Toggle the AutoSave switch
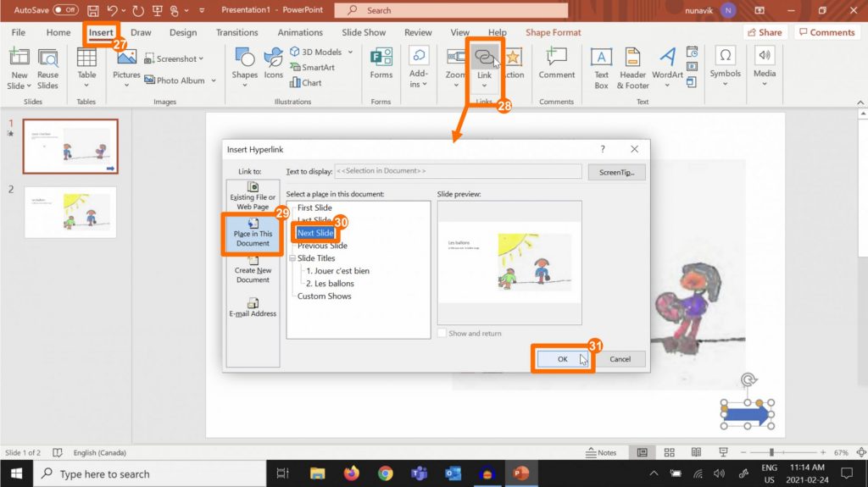The height and width of the screenshot is (487, 868). [66, 10]
